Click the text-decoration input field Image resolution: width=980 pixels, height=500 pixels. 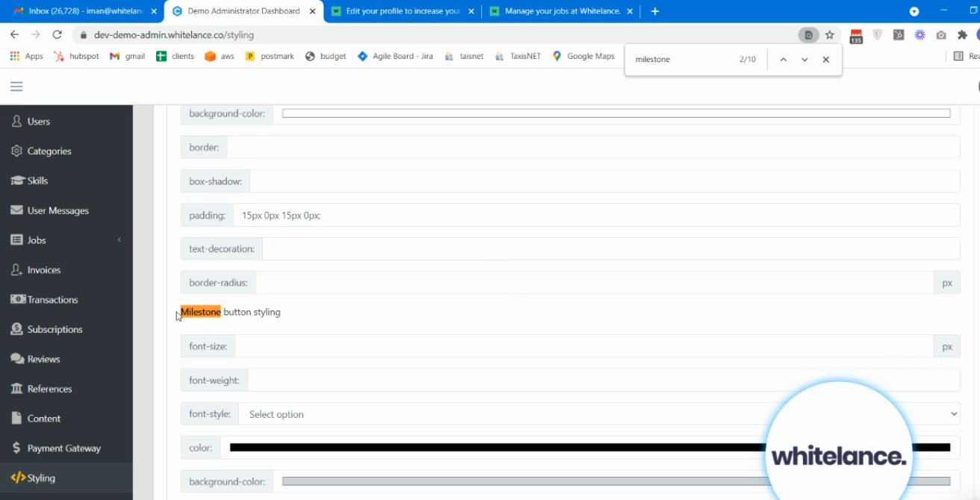(611, 249)
